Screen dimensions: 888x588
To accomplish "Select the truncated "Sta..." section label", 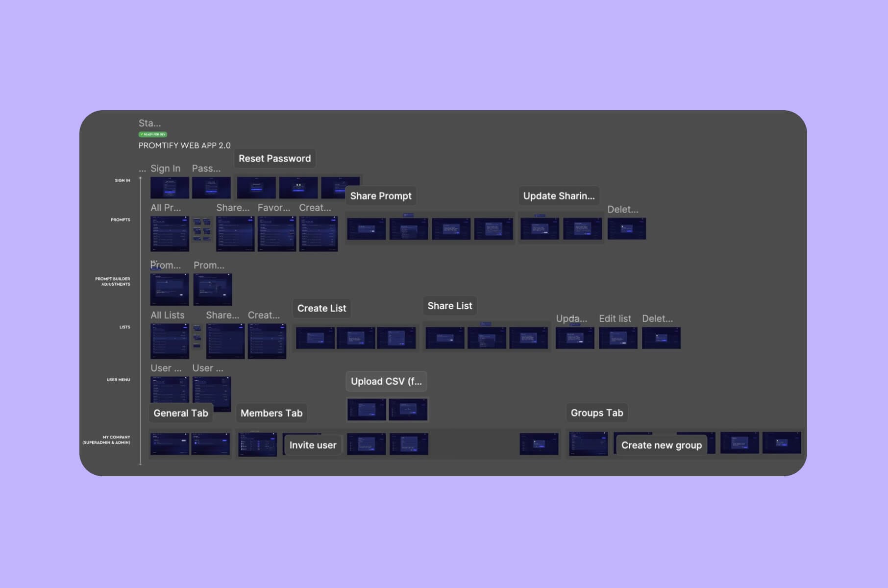I will pos(149,123).
